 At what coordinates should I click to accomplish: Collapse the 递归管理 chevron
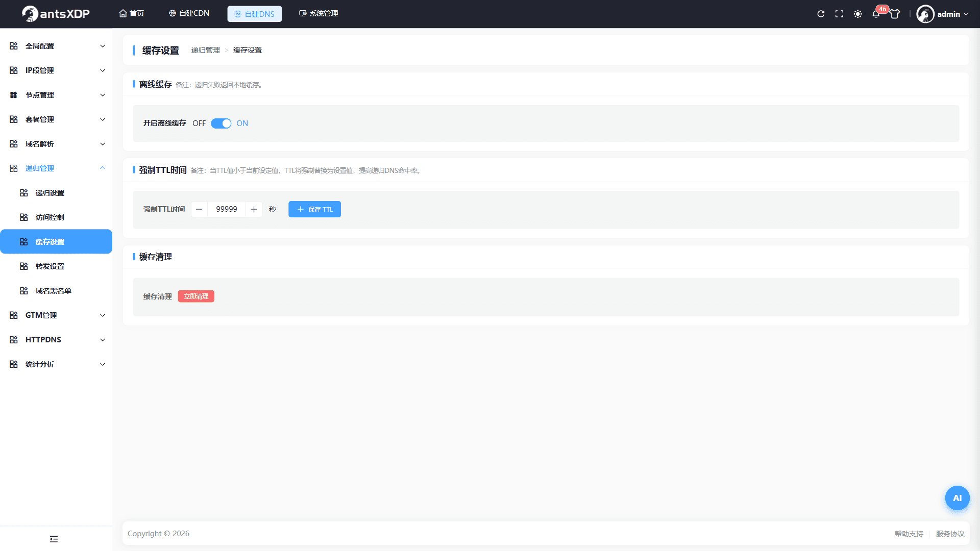103,168
